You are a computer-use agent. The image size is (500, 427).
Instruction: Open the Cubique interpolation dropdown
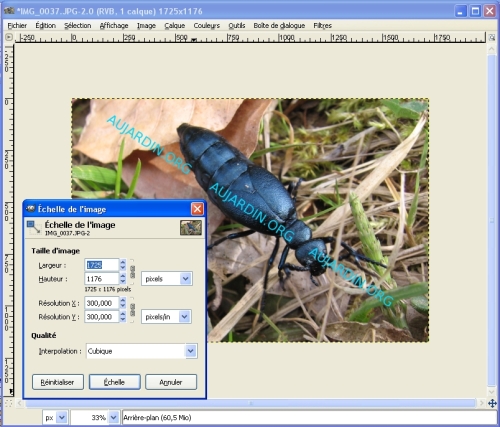(x=142, y=351)
